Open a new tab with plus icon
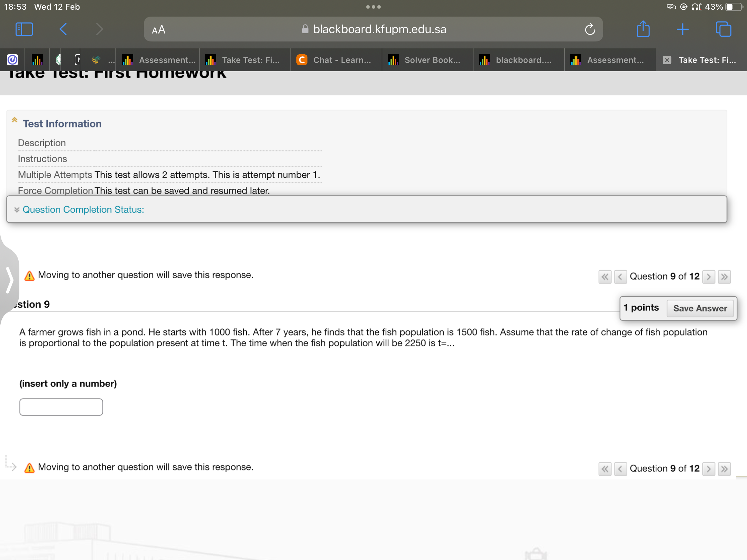747x560 pixels. point(683,29)
